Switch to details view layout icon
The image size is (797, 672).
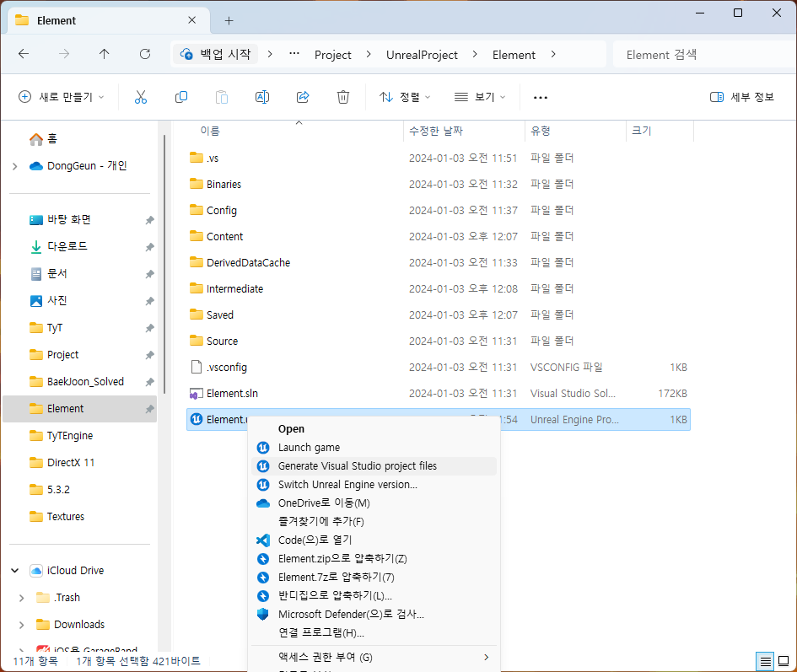pos(765,661)
